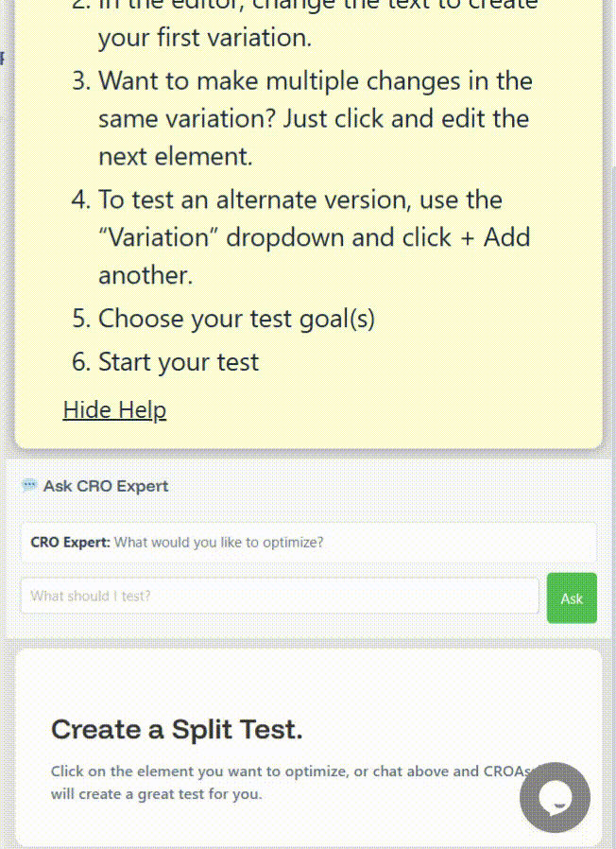Click the speech bubble icon beside Ask CRO Expert

coord(29,485)
